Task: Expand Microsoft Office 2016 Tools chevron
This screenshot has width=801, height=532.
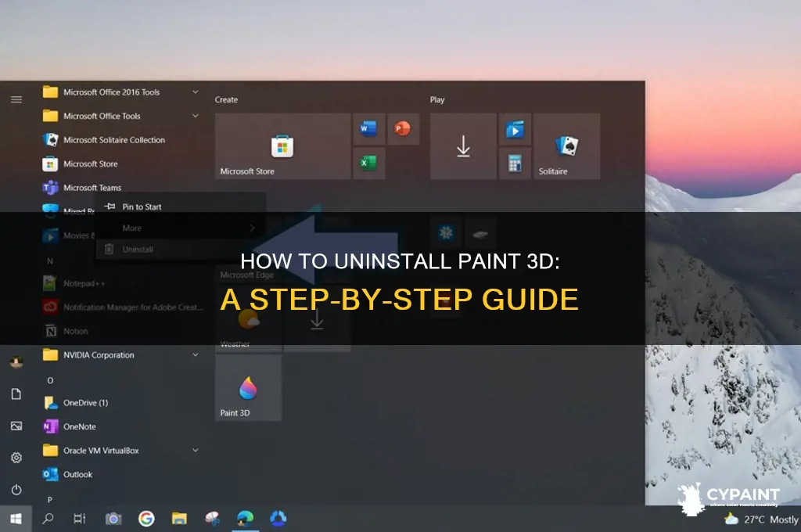Action: (195, 92)
